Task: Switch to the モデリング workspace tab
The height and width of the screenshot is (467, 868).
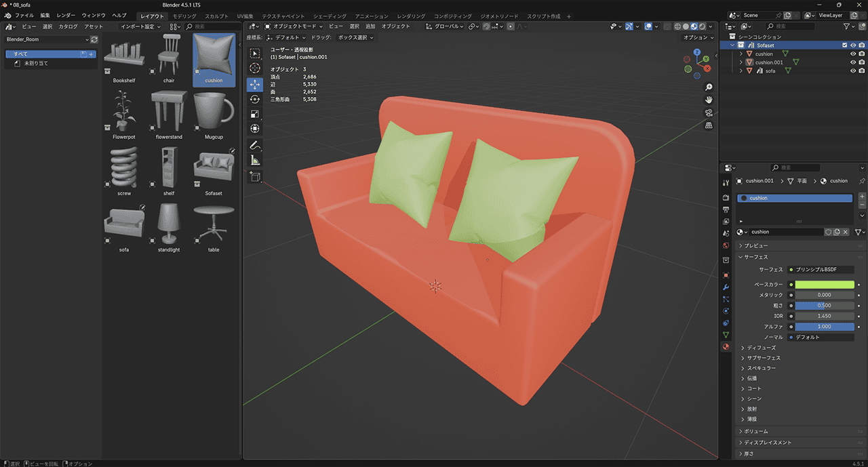Action: (184, 16)
